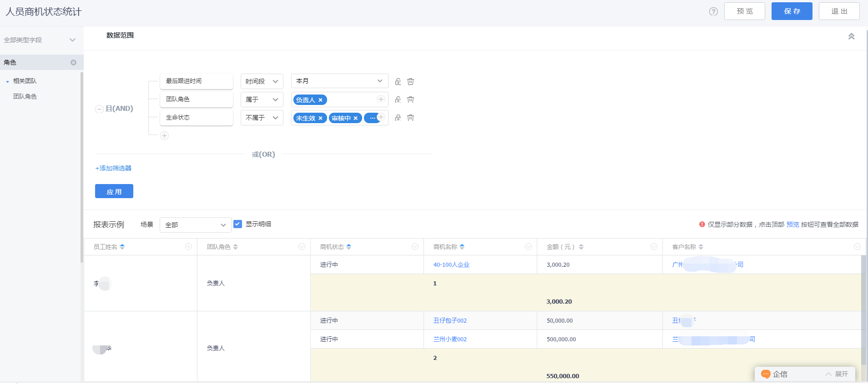
Task: Click the +添加筛选器 link
Action: pyautogui.click(x=113, y=168)
